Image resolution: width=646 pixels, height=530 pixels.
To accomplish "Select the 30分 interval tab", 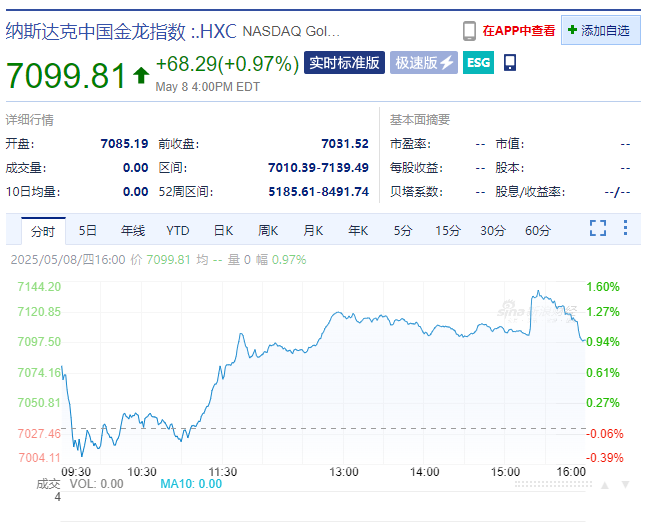I will coord(493,230).
